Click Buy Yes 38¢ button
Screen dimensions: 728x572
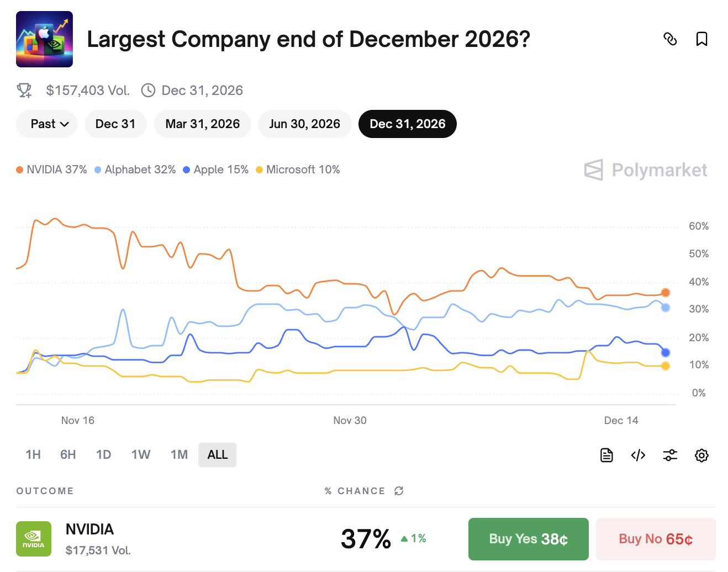click(x=528, y=539)
